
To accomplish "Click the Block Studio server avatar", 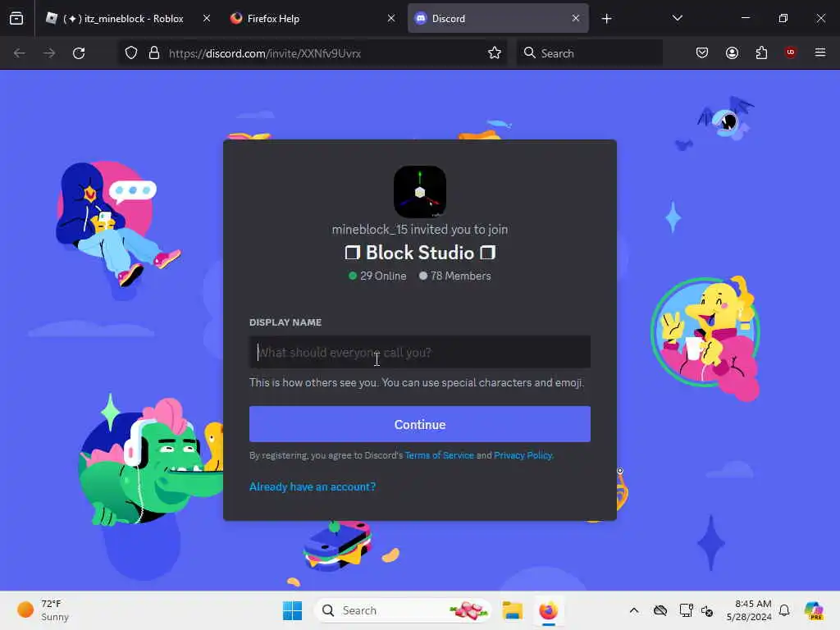I will (x=420, y=192).
